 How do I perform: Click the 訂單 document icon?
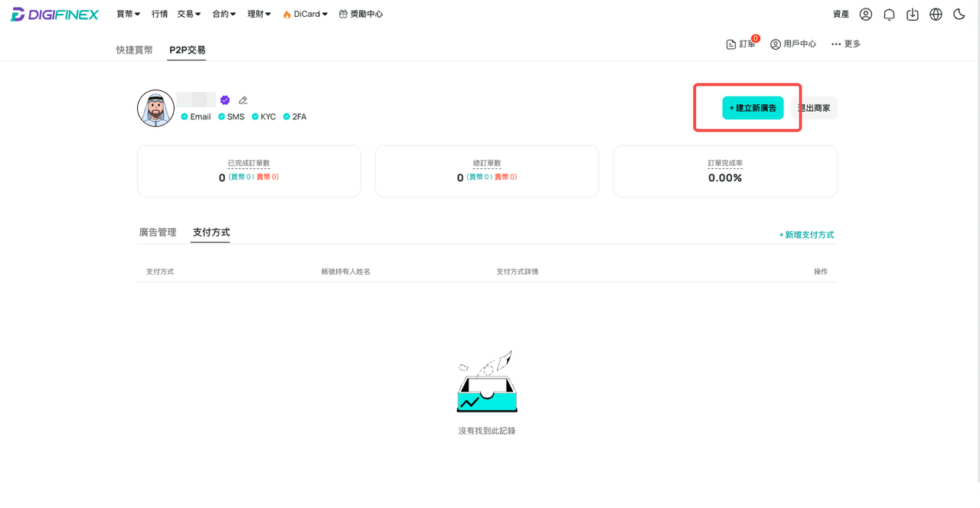tap(730, 44)
